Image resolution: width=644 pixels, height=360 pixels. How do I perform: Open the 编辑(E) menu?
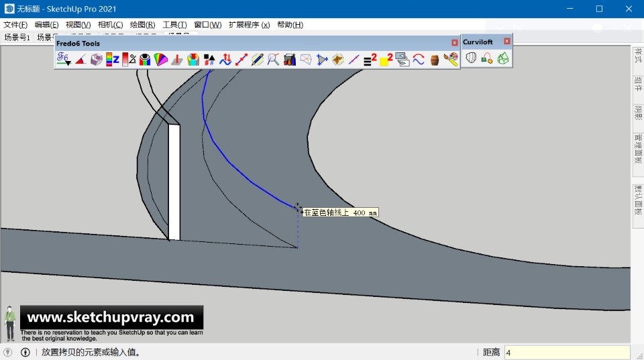46,25
